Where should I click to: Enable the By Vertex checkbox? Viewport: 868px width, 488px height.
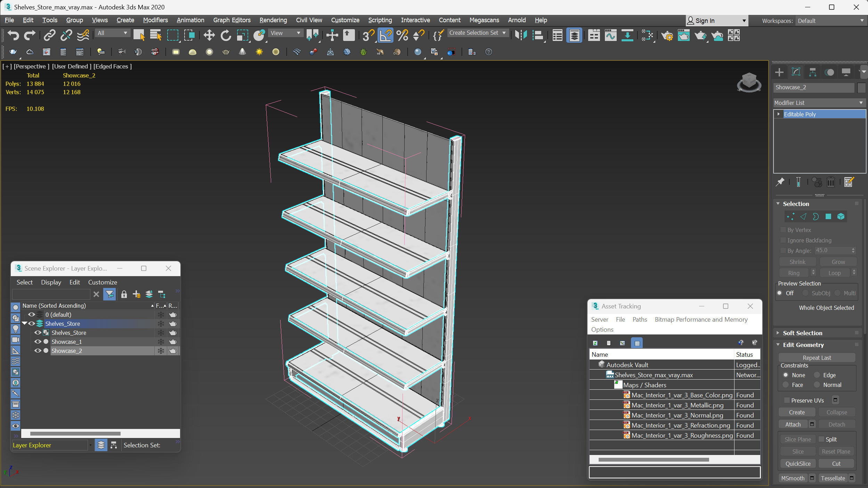[783, 230]
